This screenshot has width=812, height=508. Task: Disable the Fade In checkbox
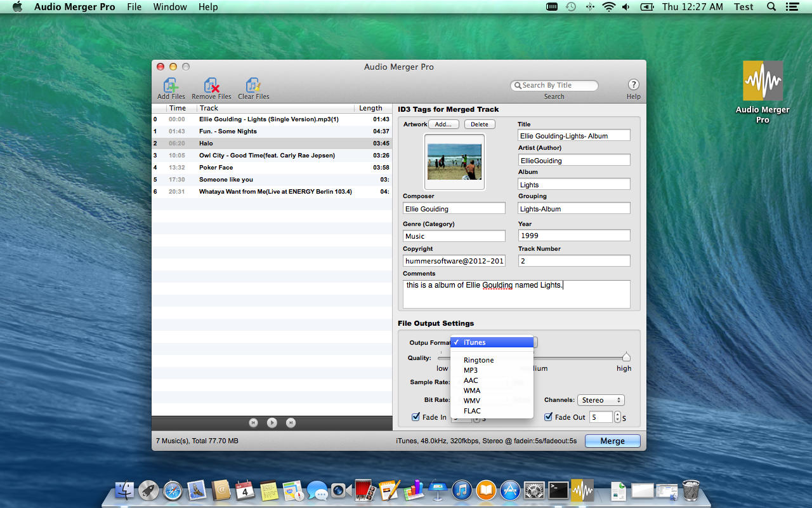pos(416,417)
